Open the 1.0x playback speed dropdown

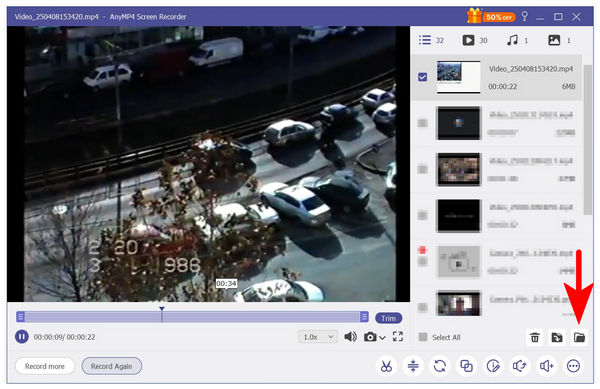pos(318,337)
